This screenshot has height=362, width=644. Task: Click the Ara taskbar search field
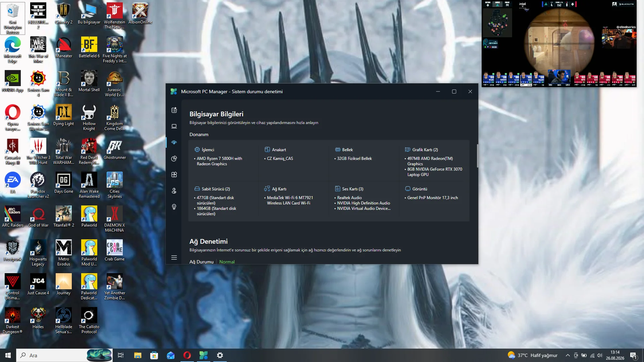64,355
